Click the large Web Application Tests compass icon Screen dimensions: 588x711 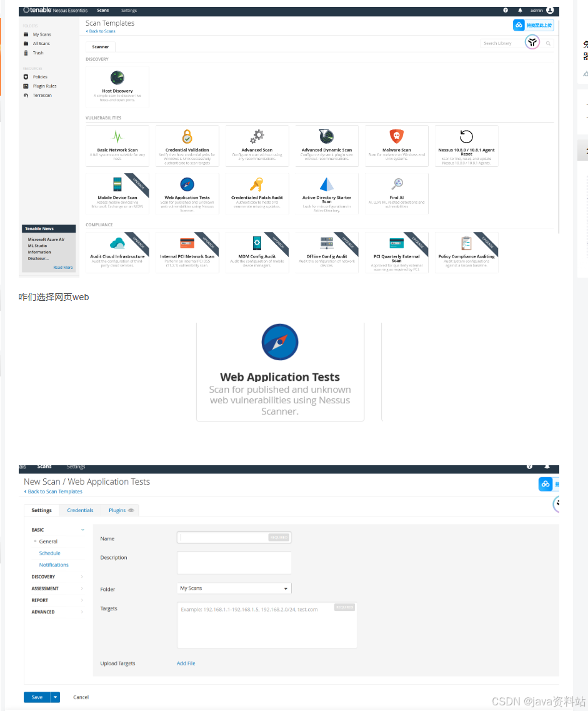click(280, 342)
